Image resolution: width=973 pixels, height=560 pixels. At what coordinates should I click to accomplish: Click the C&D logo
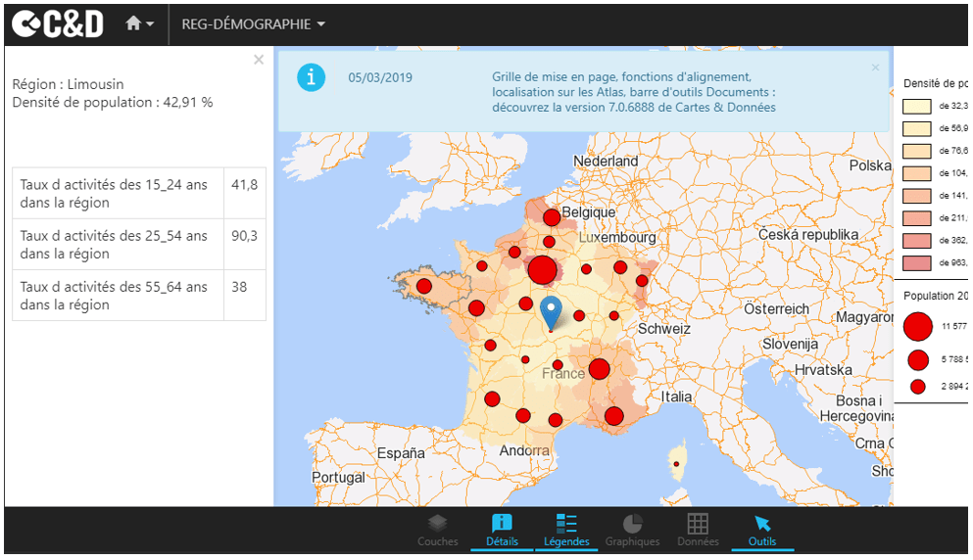[58, 23]
